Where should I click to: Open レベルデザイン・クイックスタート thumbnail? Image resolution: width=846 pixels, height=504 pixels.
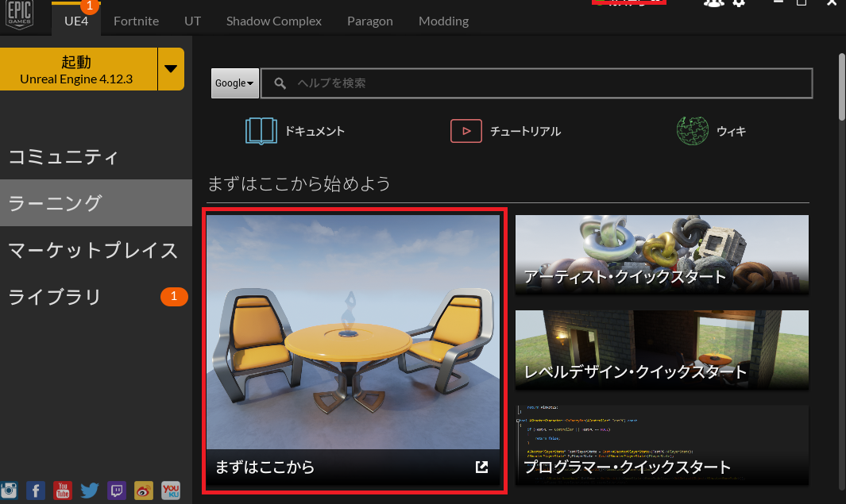coord(662,349)
